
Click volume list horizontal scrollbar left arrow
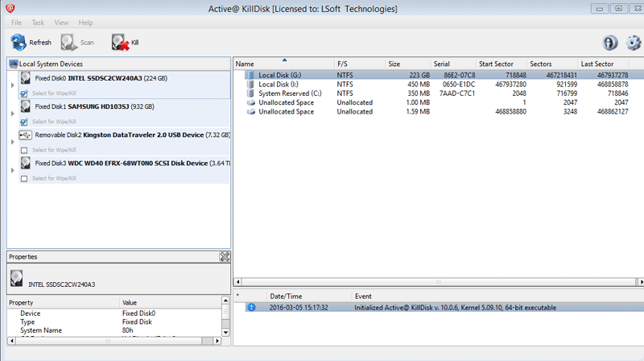[x=237, y=282]
